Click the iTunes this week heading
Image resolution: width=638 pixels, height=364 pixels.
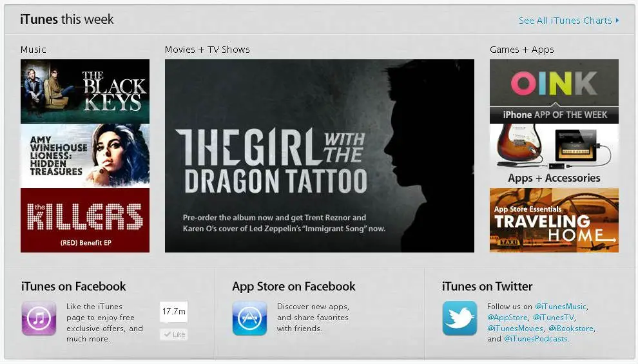tap(67, 19)
